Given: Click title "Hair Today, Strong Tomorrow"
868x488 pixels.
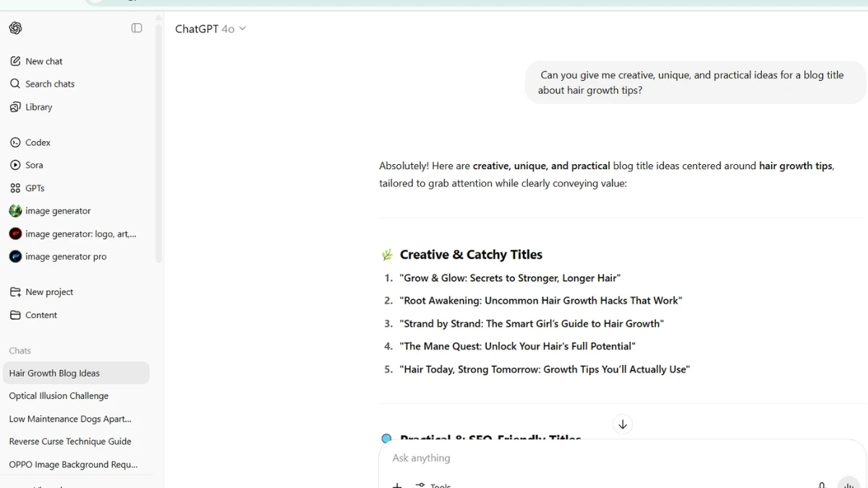Looking at the screenshot, I should 545,369.
